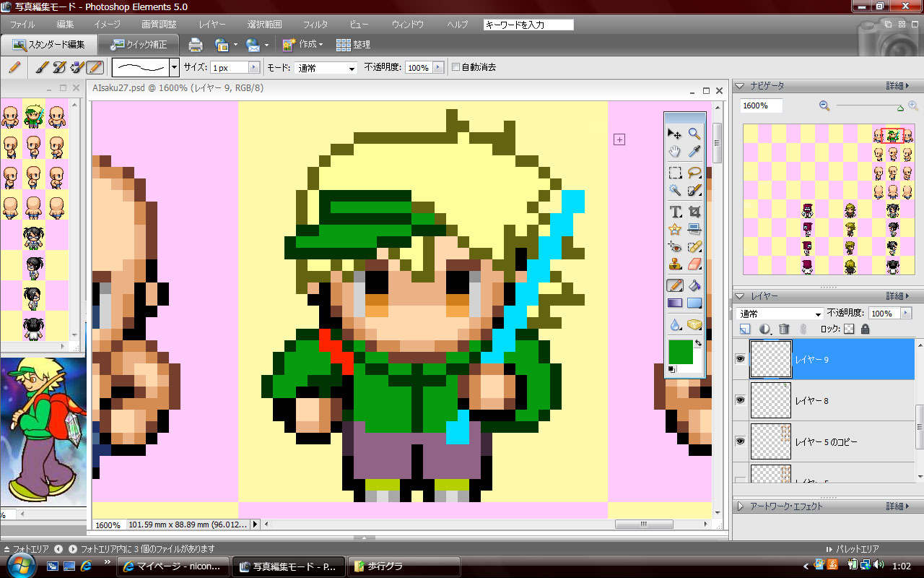Click the foreground green color swatch
The image size is (924, 578).
coord(681,352)
